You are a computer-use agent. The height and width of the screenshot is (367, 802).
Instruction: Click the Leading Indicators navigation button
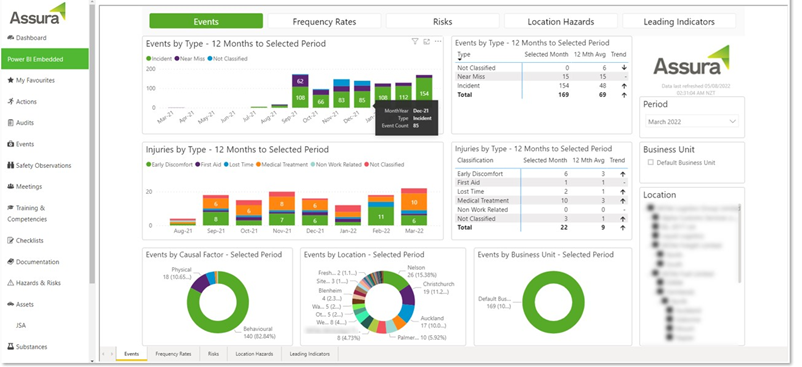(679, 21)
